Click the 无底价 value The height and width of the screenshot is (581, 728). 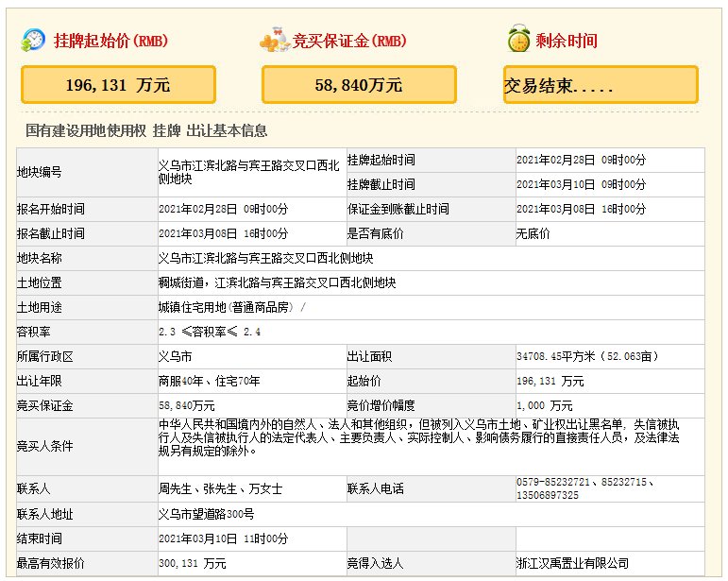(533, 233)
